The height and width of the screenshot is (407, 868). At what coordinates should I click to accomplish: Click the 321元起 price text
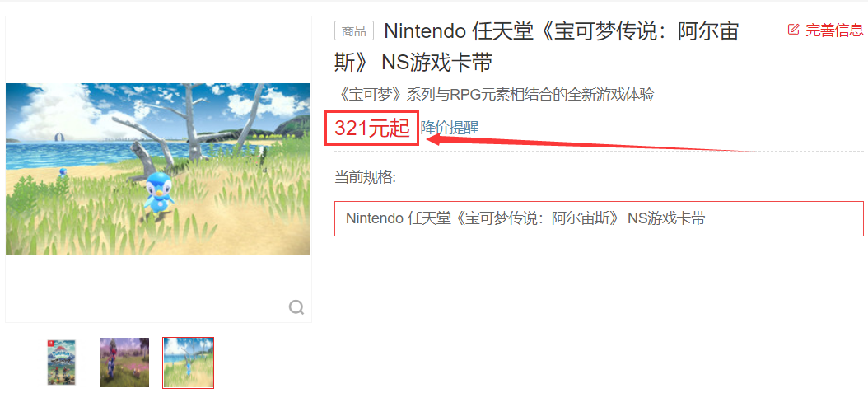pyautogui.click(x=371, y=129)
